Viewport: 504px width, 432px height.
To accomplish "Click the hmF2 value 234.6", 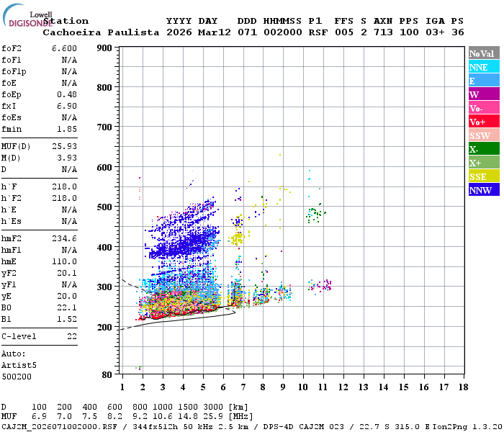I will coord(64,239).
